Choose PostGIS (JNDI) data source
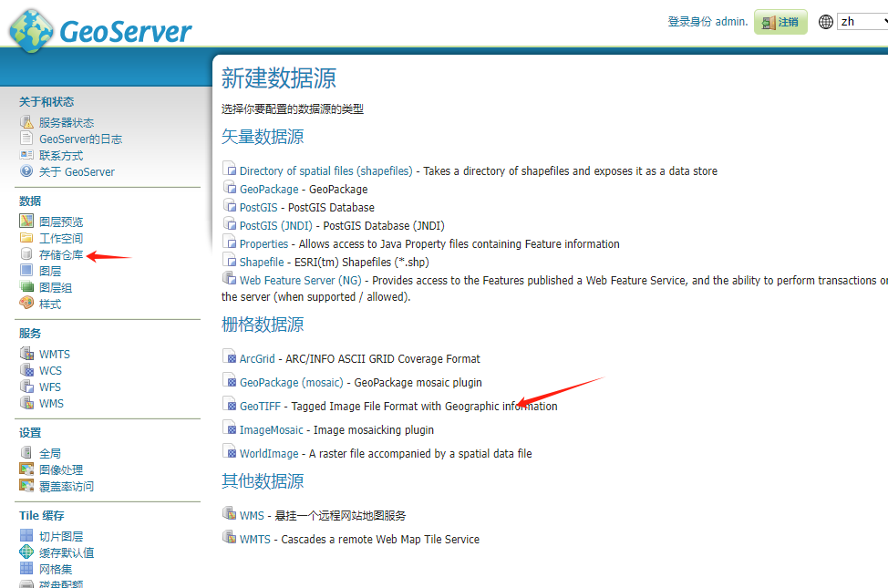Screen dimensions: 888x588 [276, 225]
